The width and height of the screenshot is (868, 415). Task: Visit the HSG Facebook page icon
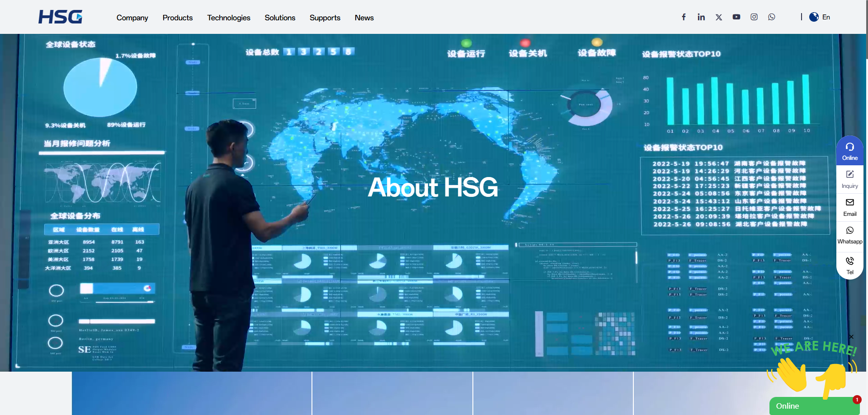(684, 17)
